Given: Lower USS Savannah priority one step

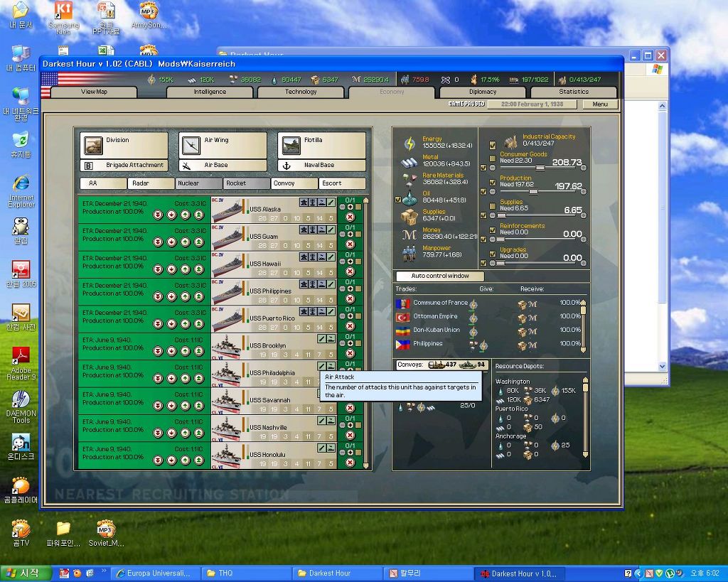Looking at the screenshot, I should [172, 406].
